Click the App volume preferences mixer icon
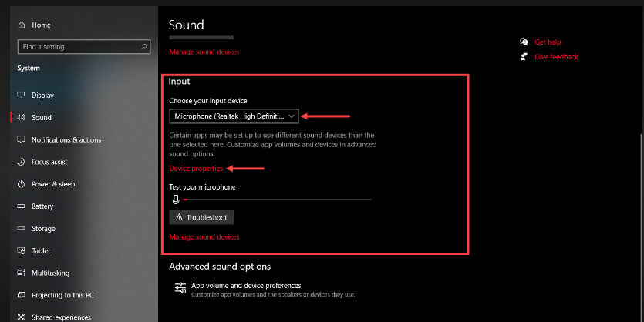 click(x=180, y=288)
